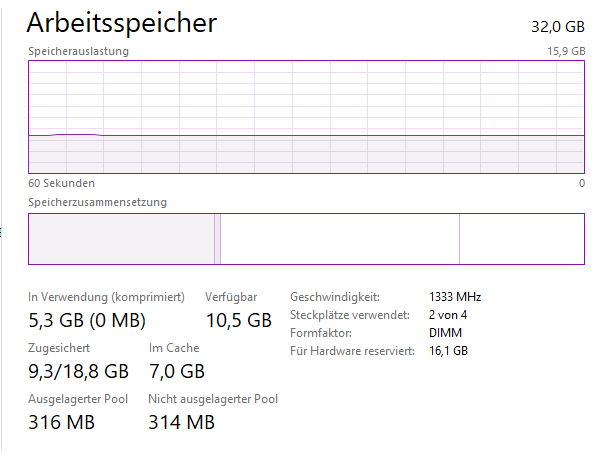
Task: Click the In Verwendung (komprimiert) label
Action: click(106, 297)
